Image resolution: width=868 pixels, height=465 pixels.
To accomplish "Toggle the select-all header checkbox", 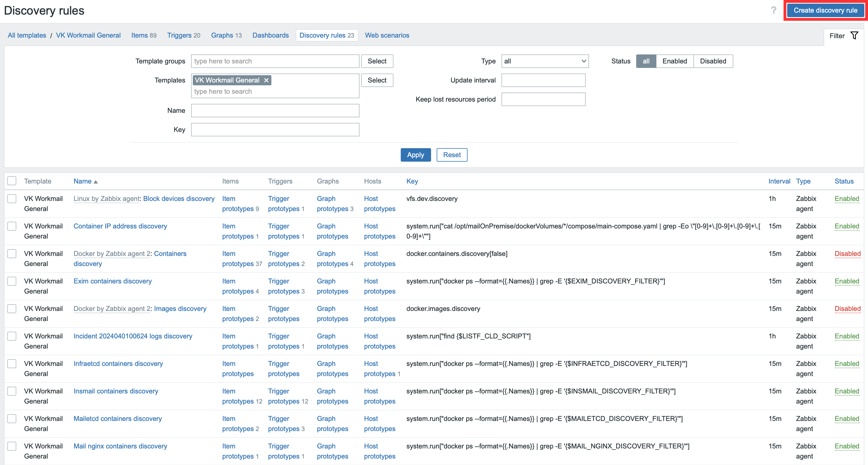I will pos(12,181).
